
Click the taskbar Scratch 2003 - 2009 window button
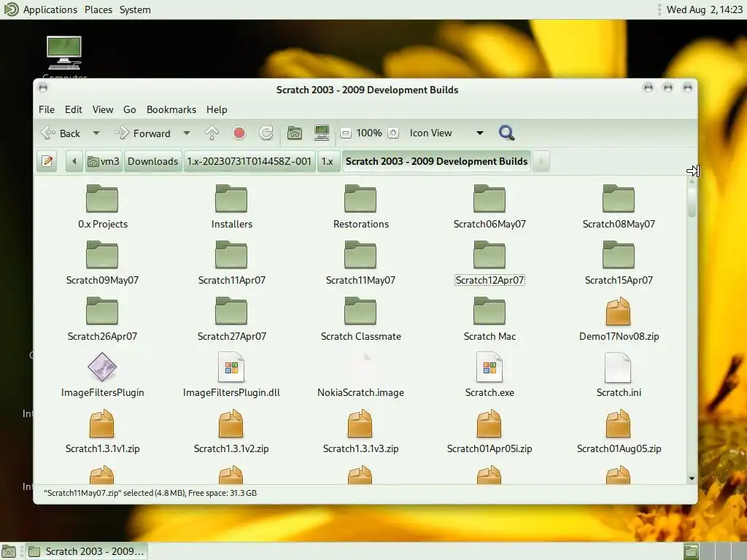click(x=86, y=551)
